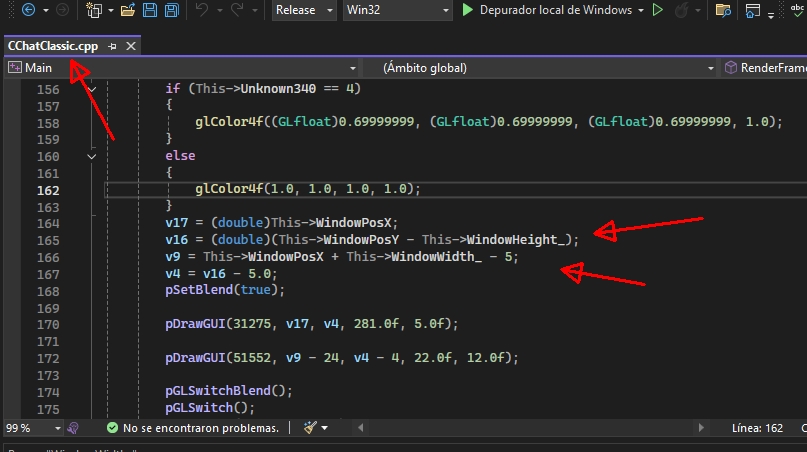Click No se encontraron problemas status
This screenshot has height=452, width=807.
click(x=201, y=428)
